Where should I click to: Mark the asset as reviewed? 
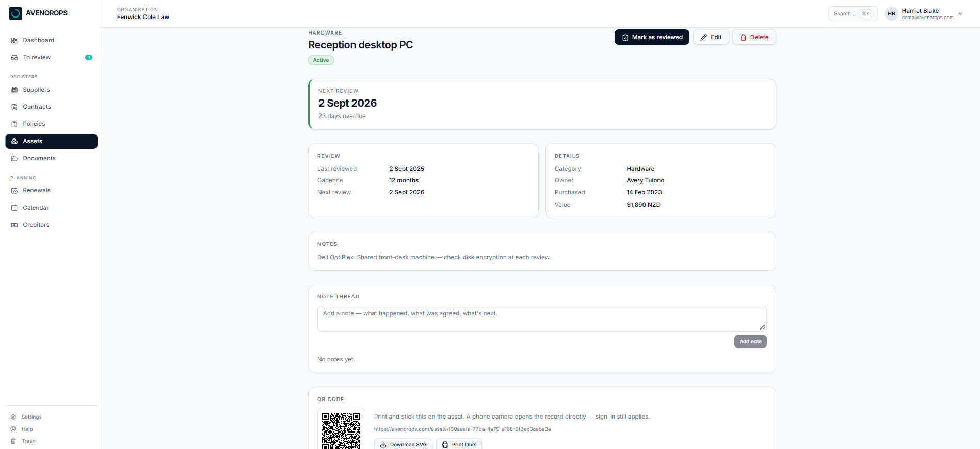[x=652, y=37]
